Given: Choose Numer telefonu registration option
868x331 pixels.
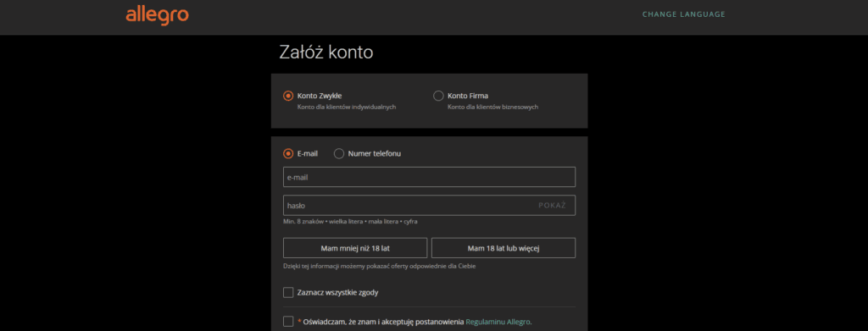Looking at the screenshot, I should coord(339,153).
